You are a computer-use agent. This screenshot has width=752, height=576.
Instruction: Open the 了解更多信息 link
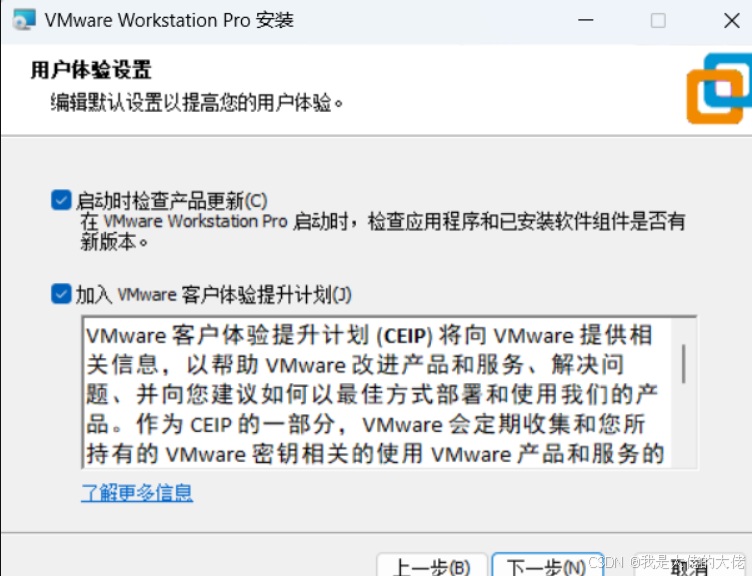137,493
